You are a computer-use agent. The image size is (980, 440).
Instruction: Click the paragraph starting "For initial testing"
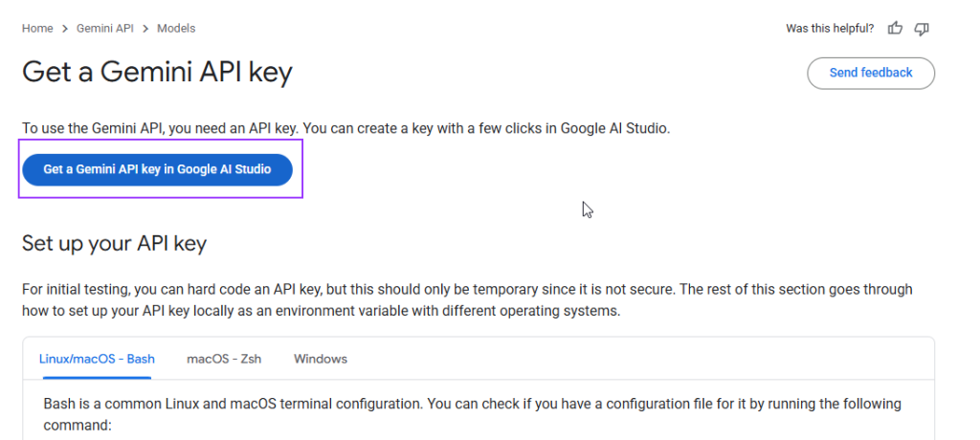[467, 300]
